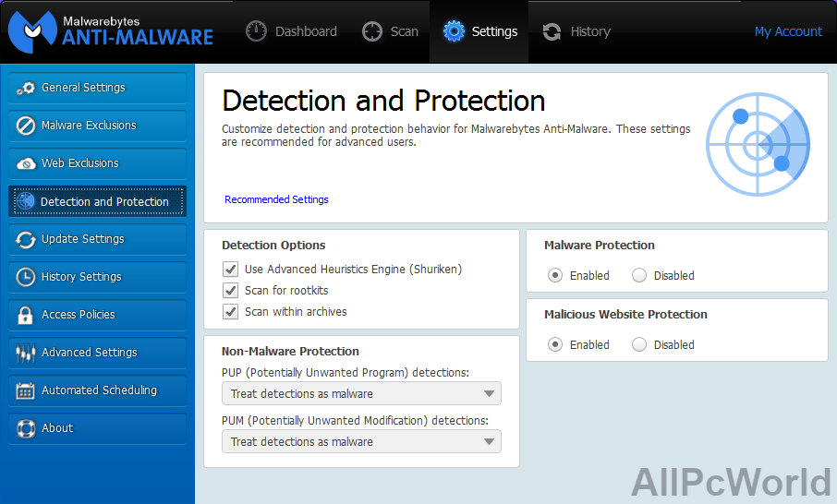
Task: Open General Settings section
Action: pyautogui.click(x=98, y=88)
